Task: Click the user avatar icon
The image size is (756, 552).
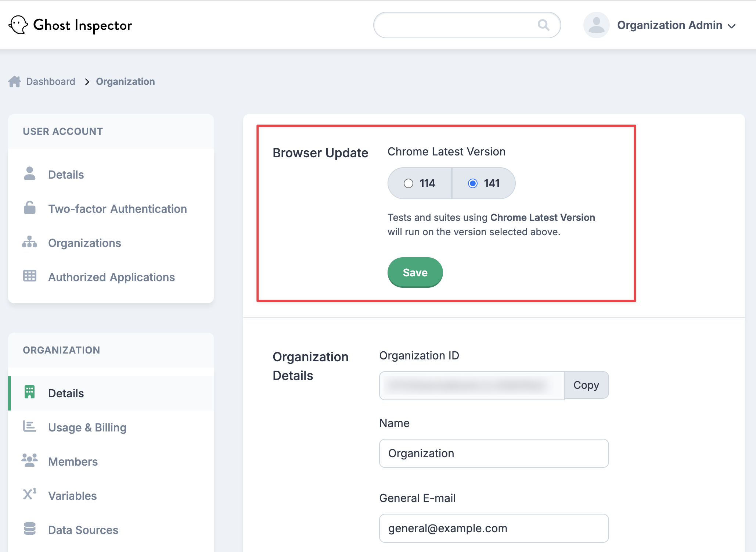Action: coord(596,25)
